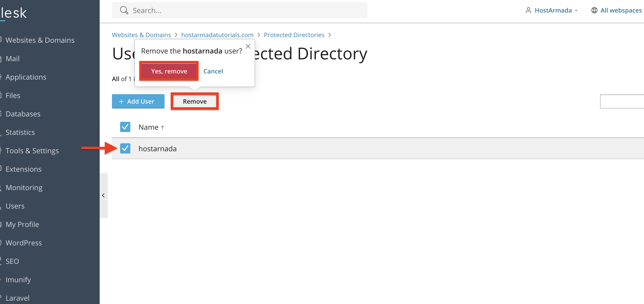
Task: Open My Profile page
Action: click(x=22, y=224)
